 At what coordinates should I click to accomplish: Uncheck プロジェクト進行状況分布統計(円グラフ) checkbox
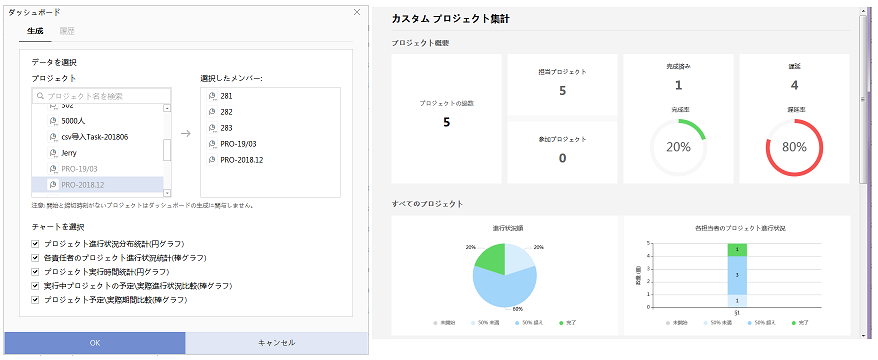(36, 244)
